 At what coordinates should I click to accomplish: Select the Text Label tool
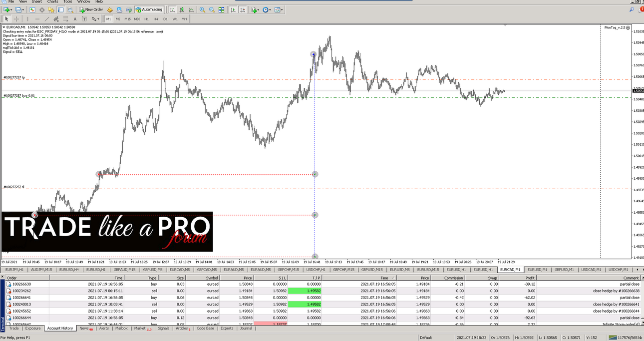pos(84,19)
